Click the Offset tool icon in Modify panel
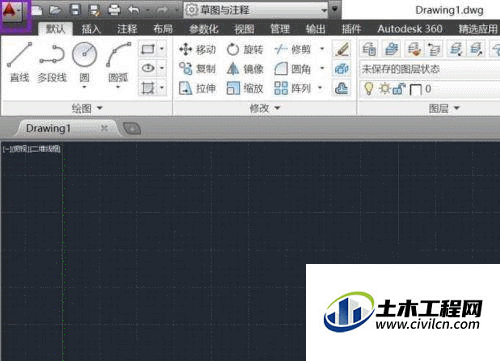Screen dimensions: 500x361 (x=342, y=88)
